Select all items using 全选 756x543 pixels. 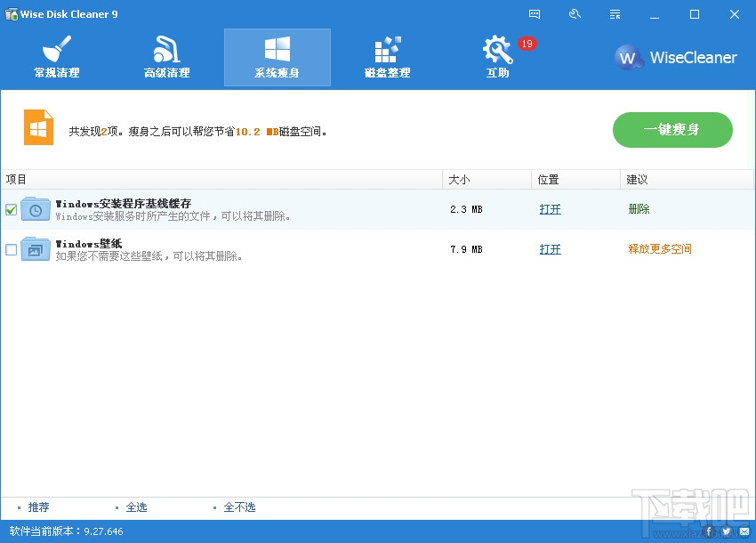(x=136, y=507)
